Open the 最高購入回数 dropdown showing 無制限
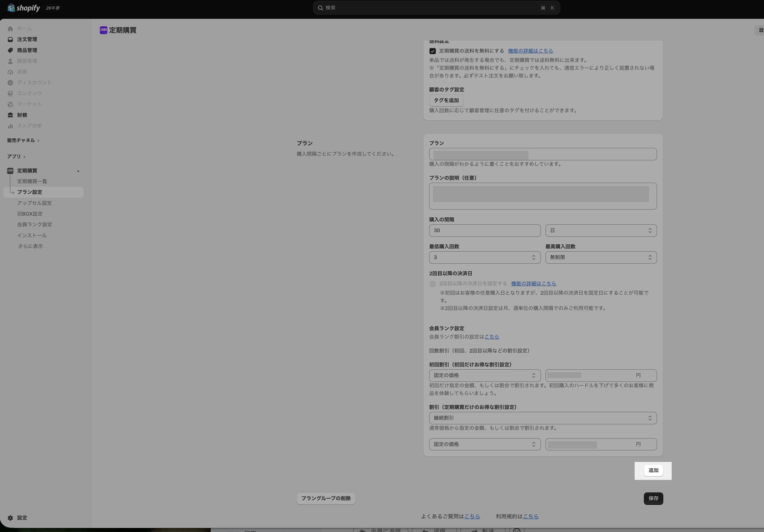The image size is (764, 532). [601, 258]
